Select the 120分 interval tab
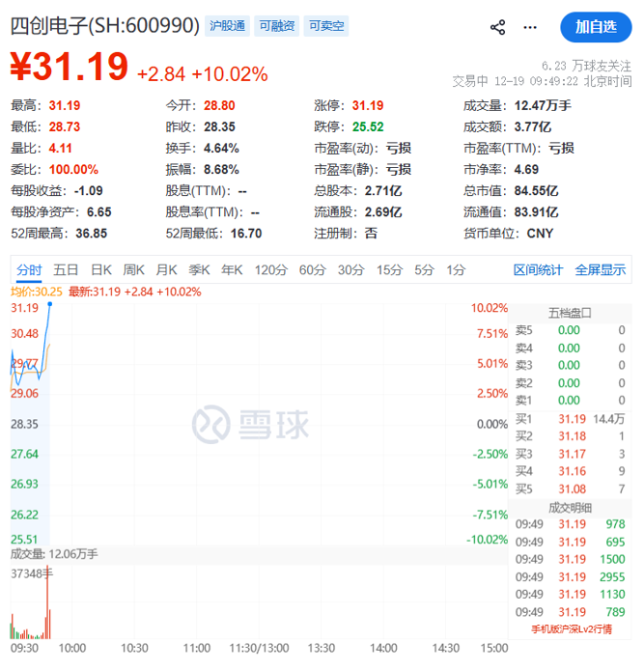The image size is (644, 670). (x=270, y=269)
